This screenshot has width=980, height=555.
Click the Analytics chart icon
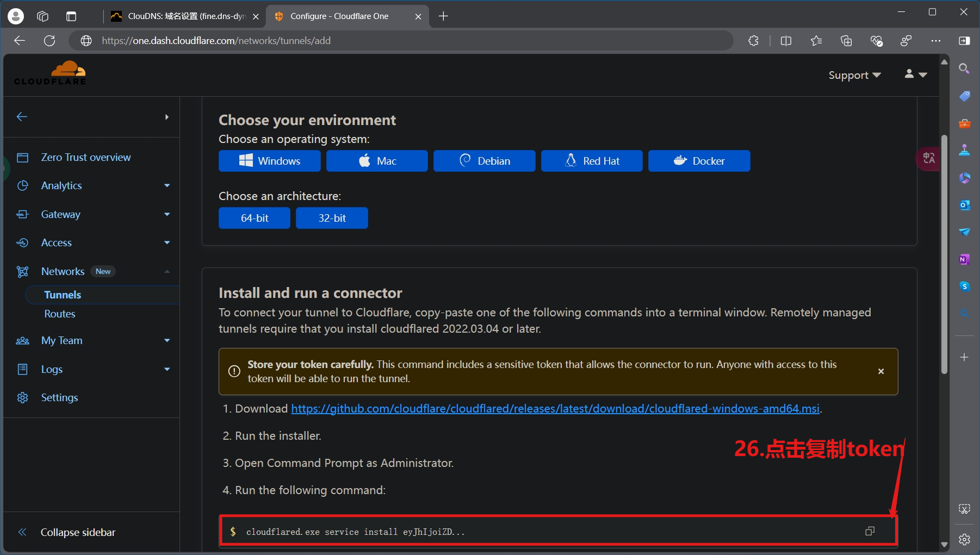(22, 185)
